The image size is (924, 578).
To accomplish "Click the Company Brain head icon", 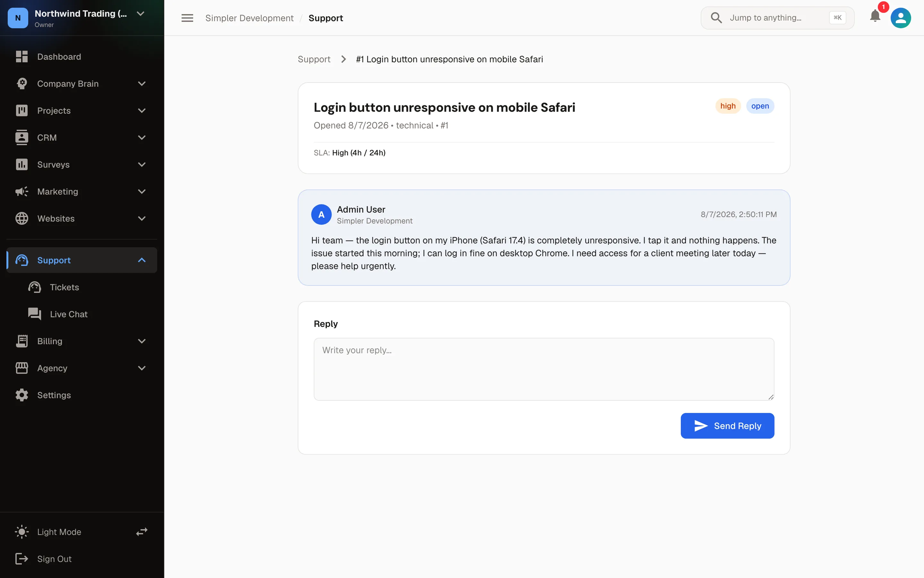I will (x=22, y=83).
